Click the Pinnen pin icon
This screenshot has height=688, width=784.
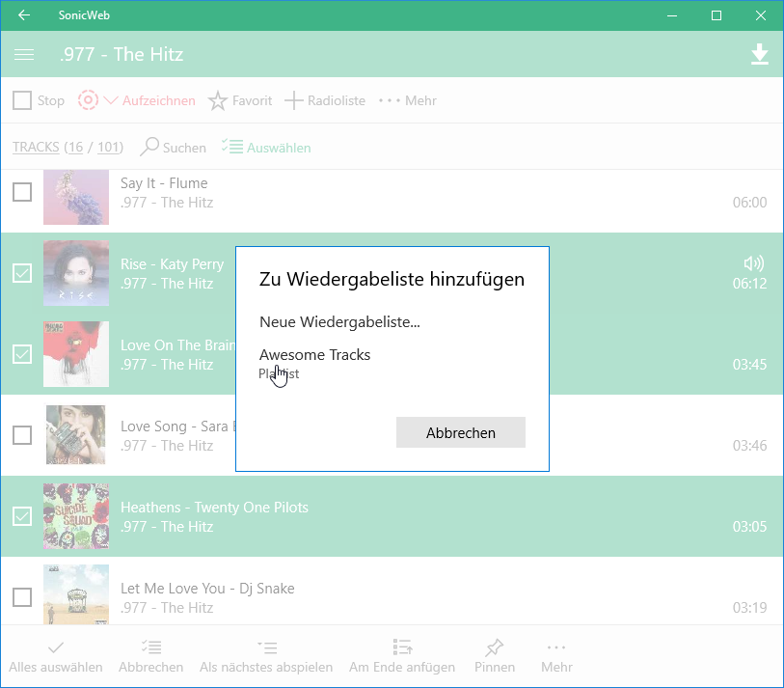click(x=495, y=647)
